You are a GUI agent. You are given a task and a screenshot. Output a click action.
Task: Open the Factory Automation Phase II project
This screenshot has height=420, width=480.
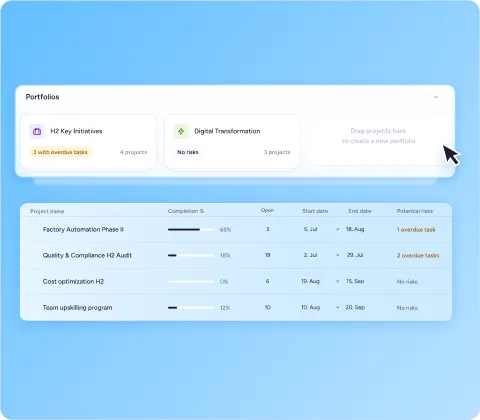(x=83, y=229)
